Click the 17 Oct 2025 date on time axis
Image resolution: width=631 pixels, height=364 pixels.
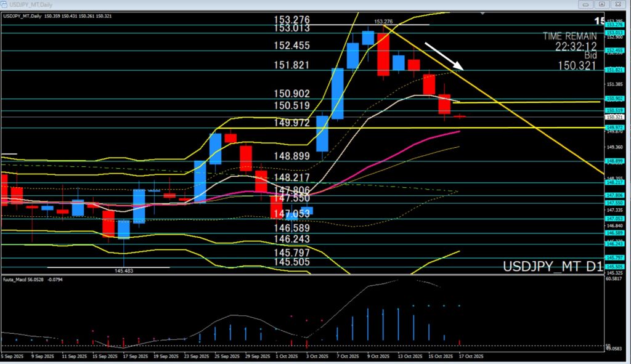coord(470,356)
